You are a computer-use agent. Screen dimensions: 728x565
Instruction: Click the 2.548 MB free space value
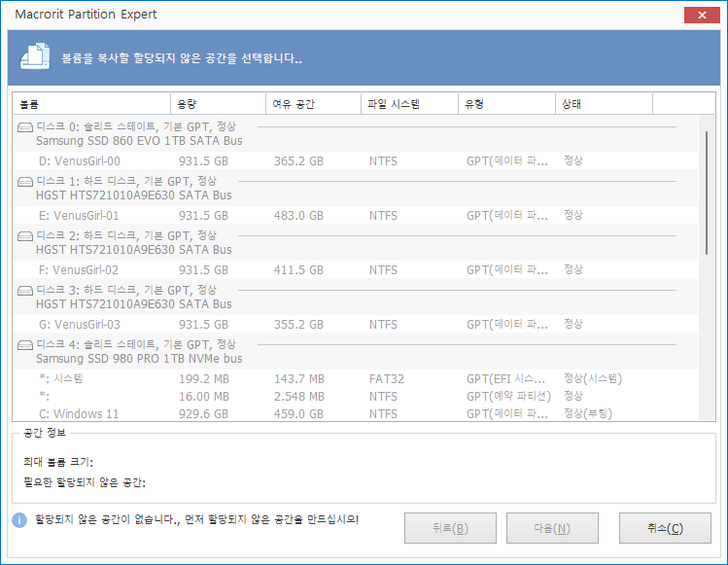pyautogui.click(x=299, y=397)
